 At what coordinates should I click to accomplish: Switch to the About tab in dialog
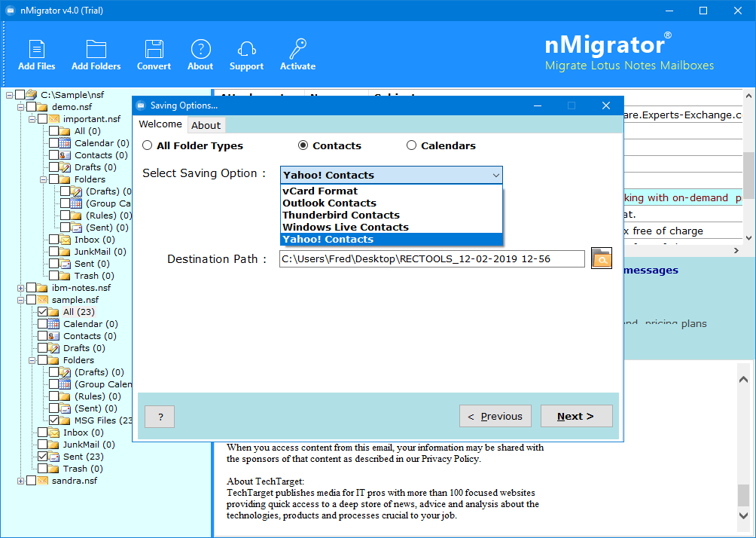click(206, 125)
